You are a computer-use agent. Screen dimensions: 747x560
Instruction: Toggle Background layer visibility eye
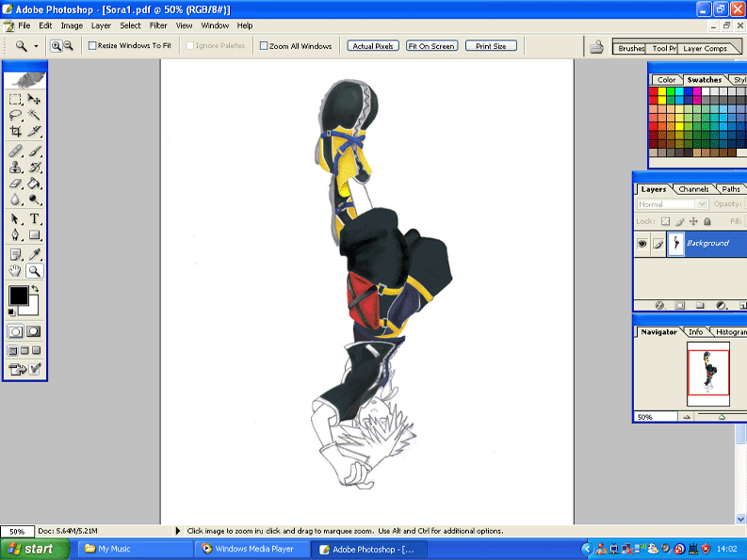642,244
